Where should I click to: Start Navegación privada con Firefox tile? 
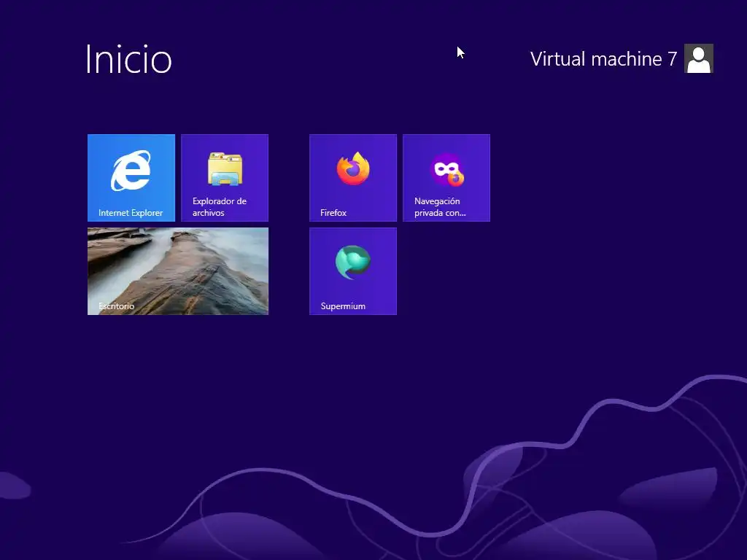(x=446, y=178)
